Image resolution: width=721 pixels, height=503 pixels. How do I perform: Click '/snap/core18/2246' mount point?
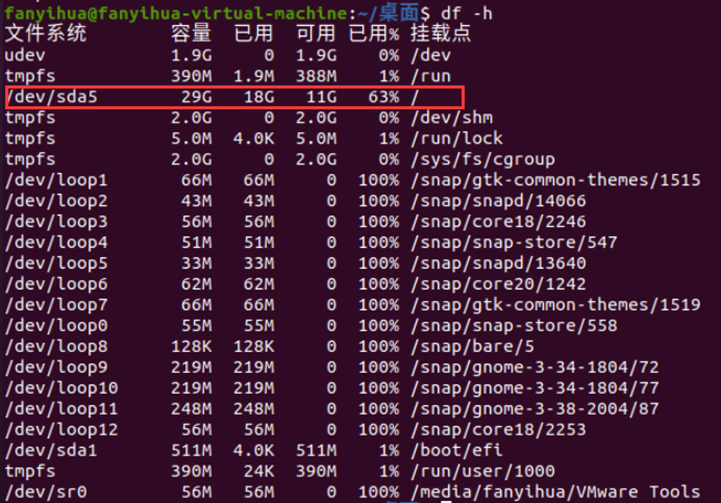(x=498, y=222)
